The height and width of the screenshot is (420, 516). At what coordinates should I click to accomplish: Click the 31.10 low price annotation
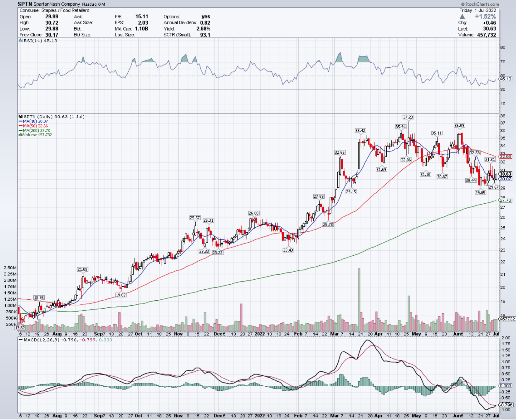coord(425,174)
